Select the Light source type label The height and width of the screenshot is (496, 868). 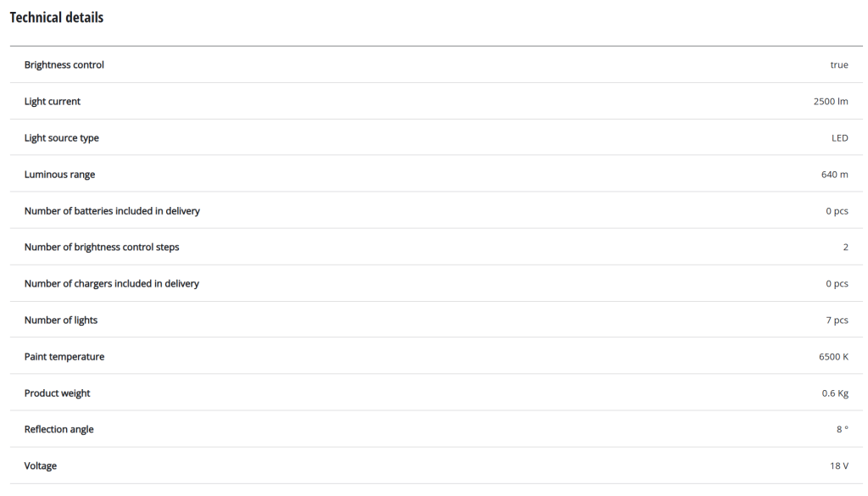tap(62, 138)
